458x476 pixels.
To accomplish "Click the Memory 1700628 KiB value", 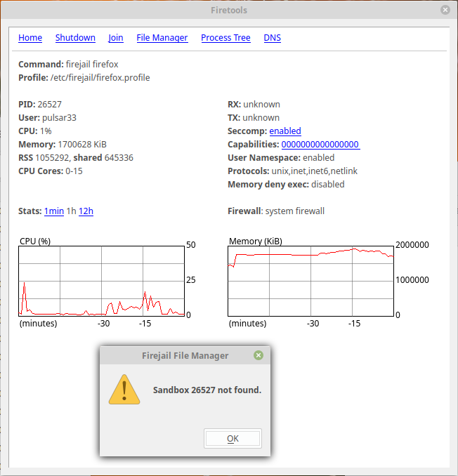I will click(x=82, y=144).
